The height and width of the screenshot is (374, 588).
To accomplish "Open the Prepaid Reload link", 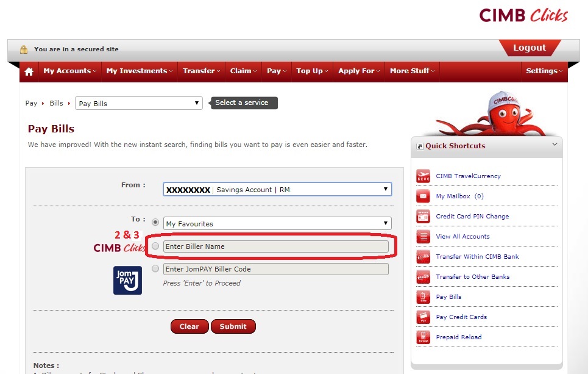I will pos(459,337).
